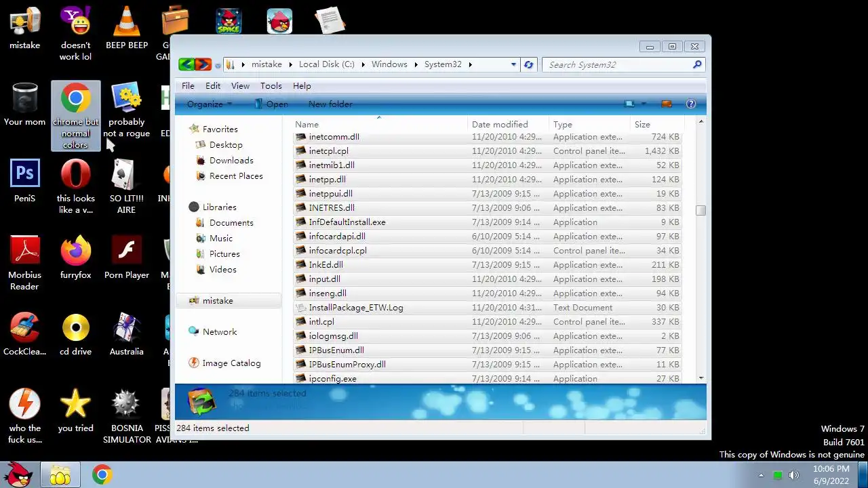Image resolution: width=868 pixels, height=488 pixels.
Task: Show hidden tray icons arrow
Action: pyautogui.click(x=761, y=475)
